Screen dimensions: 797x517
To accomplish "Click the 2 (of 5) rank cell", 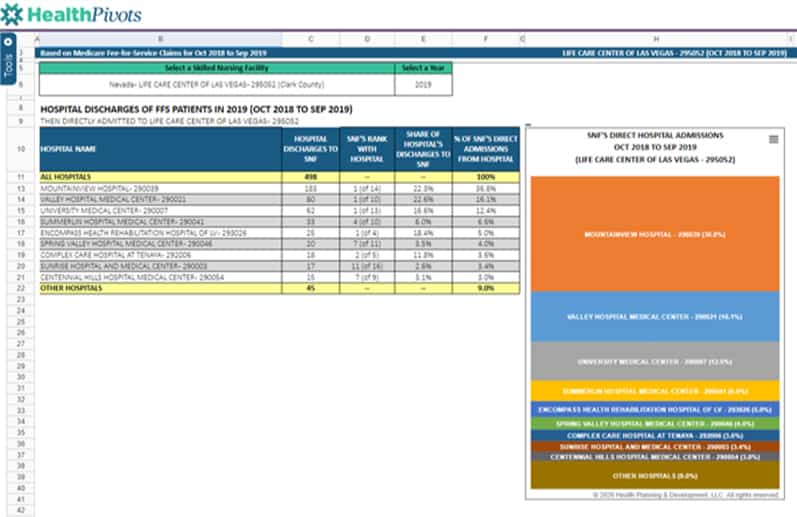I will (x=367, y=255).
